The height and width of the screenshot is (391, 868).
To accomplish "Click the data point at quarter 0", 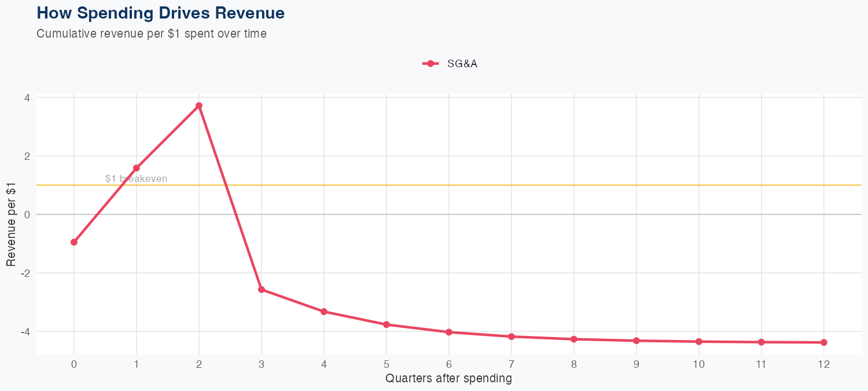I will (x=74, y=242).
